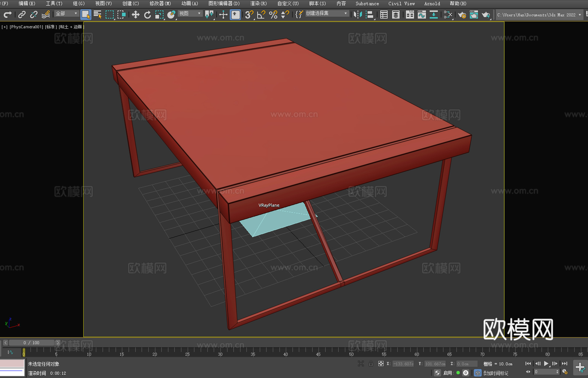Viewport: 588px width, 378px height.
Task: Select the Scale tool
Action: point(159,14)
